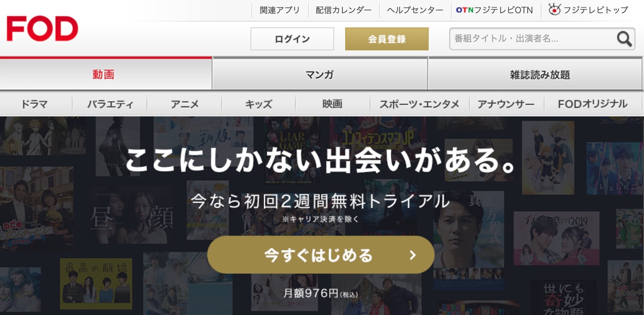Click the FOD logo

pyautogui.click(x=42, y=28)
